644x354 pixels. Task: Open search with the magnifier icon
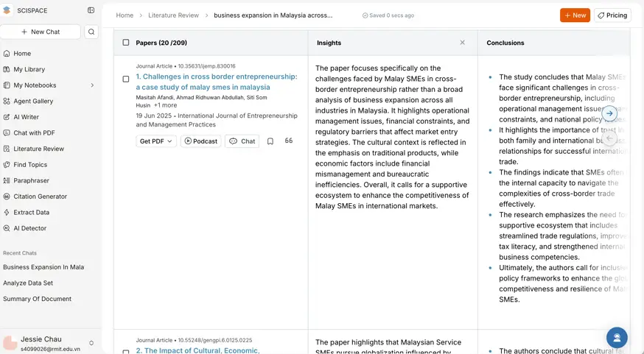(91, 32)
